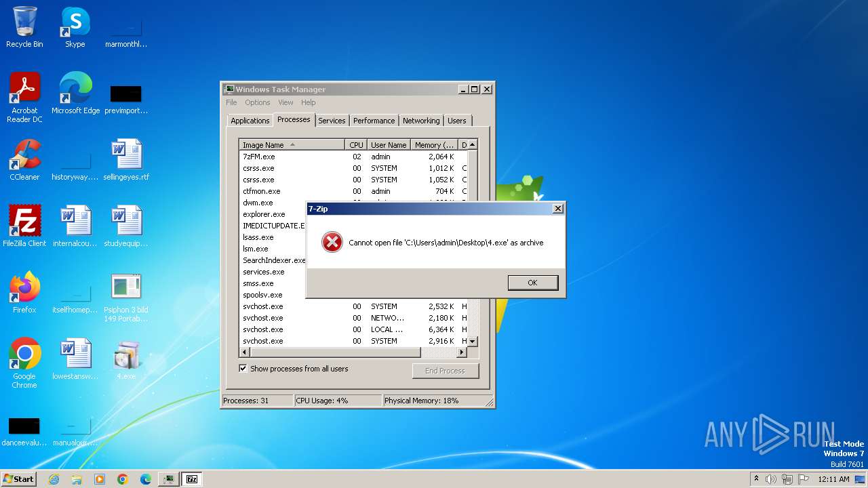Switch to the Users tab
The height and width of the screenshot is (488, 868).
pos(457,121)
